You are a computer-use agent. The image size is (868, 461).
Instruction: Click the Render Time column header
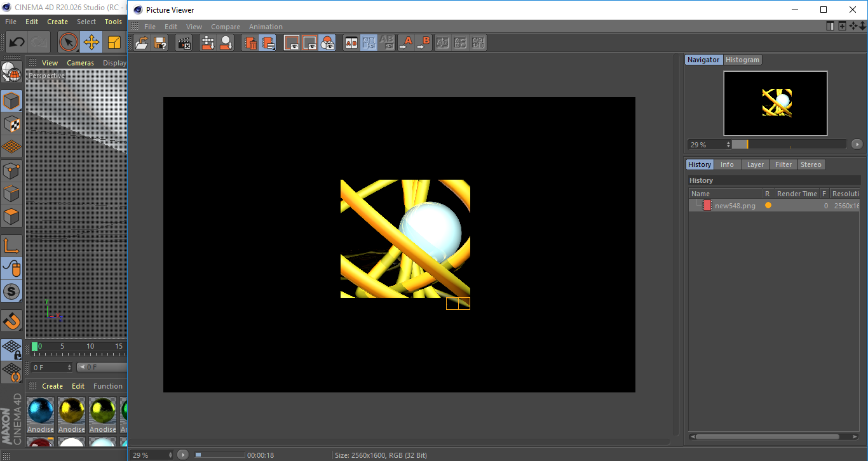797,194
